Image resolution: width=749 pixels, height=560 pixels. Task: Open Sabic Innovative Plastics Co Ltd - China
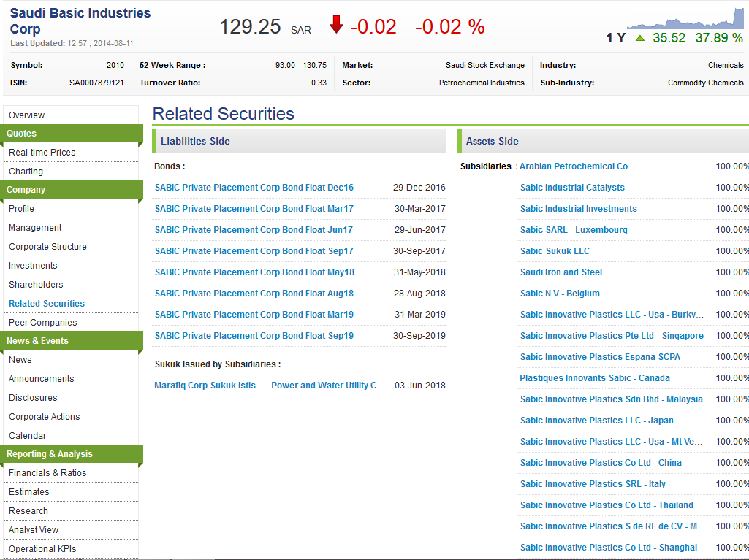pyautogui.click(x=601, y=463)
